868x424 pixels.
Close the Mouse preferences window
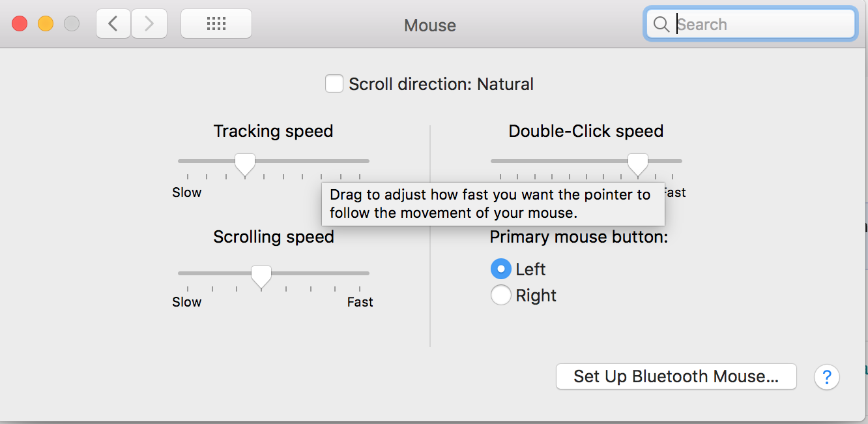[20, 24]
